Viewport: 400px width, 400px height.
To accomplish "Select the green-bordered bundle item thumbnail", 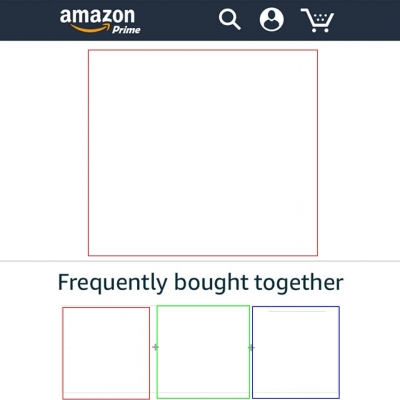I will coord(203,352).
